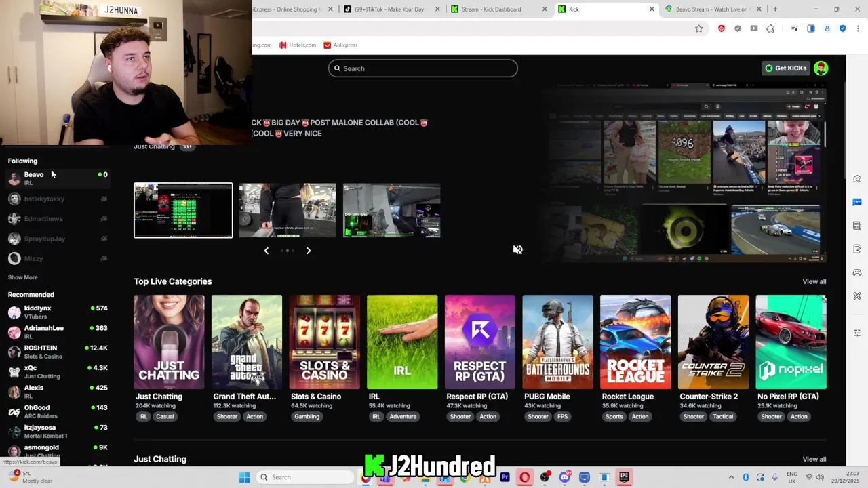Switch to the Express Online Shopping tab
The height and width of the screenshot is (488, 868).
point(292,9)
